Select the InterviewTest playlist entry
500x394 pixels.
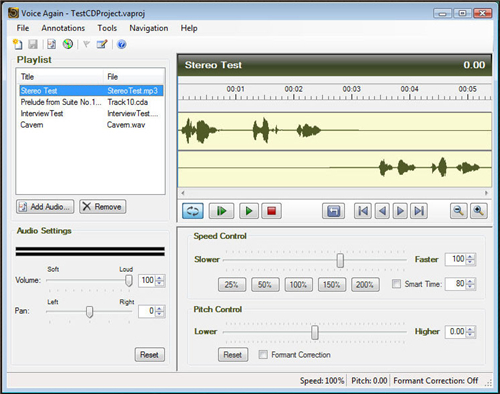(x=91, y=113)
